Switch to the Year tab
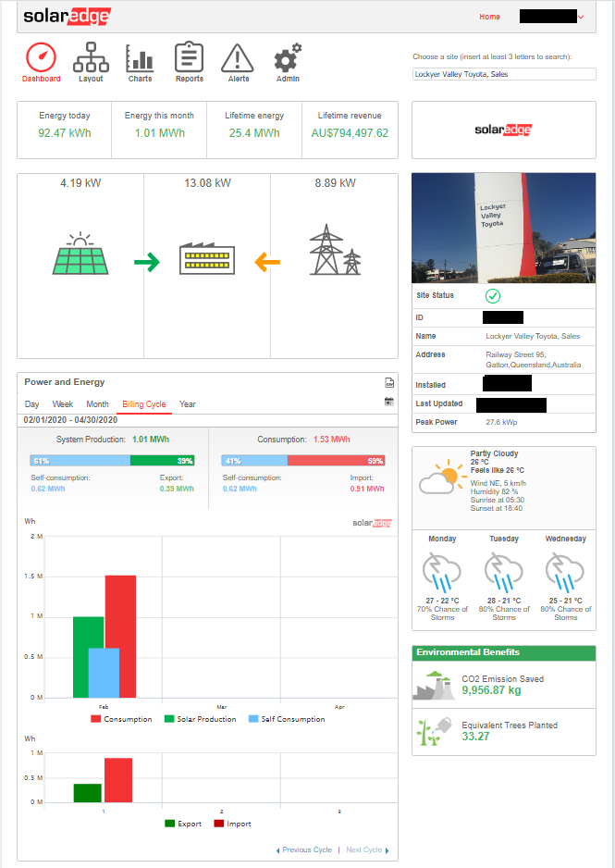Screen dimensions: 615x868 pyautogui.click(x=188, y=404)
